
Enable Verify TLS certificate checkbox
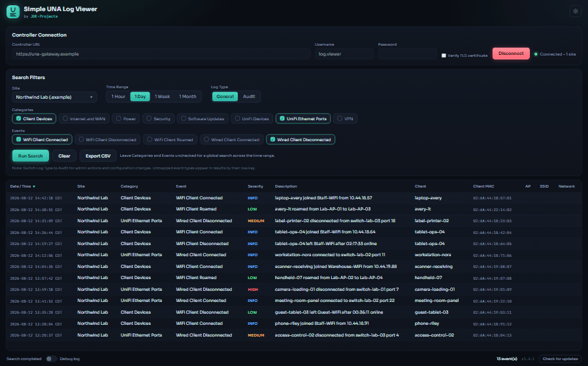click(444, 56)
